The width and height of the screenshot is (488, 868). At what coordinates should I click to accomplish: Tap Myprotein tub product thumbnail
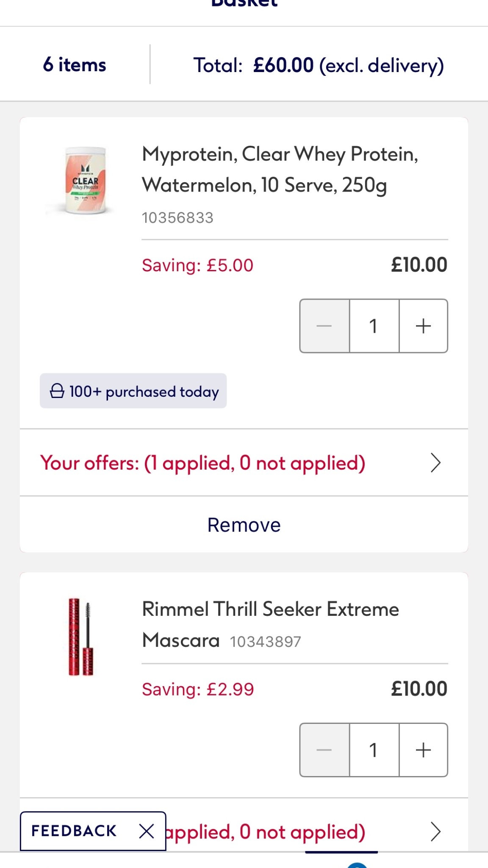pyautogui.click(x=85, y=181)
